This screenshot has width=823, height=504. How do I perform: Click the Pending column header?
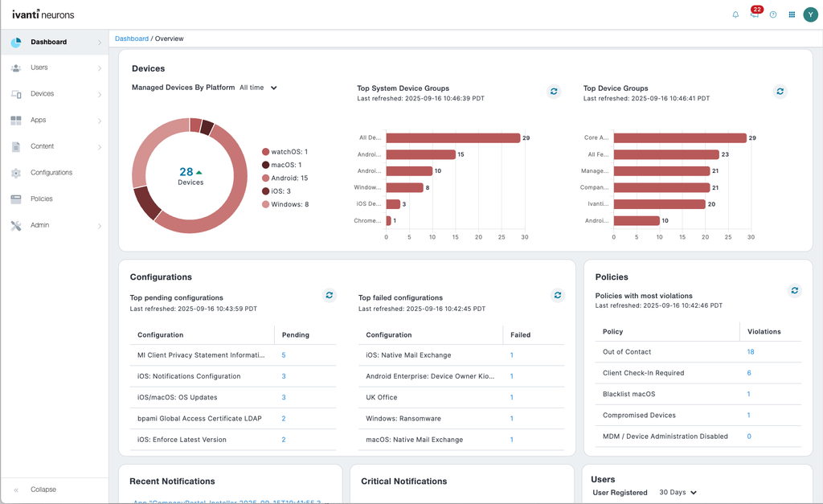296,335
